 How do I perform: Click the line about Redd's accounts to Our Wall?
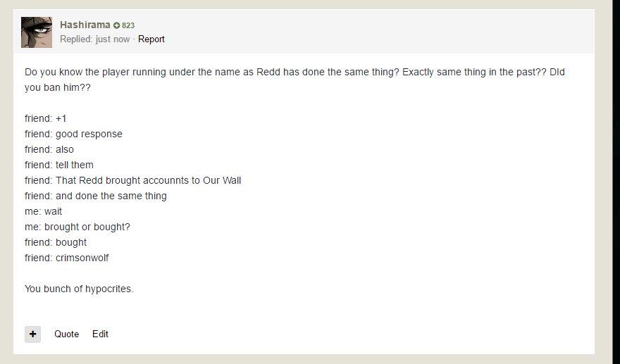[x=132, y=180]
